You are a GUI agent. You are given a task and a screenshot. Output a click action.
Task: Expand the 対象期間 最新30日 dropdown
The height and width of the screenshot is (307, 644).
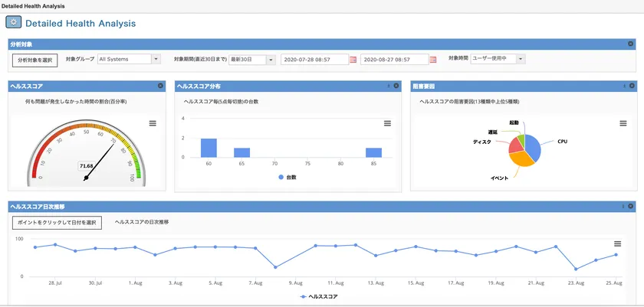click(x=270, y=59)
